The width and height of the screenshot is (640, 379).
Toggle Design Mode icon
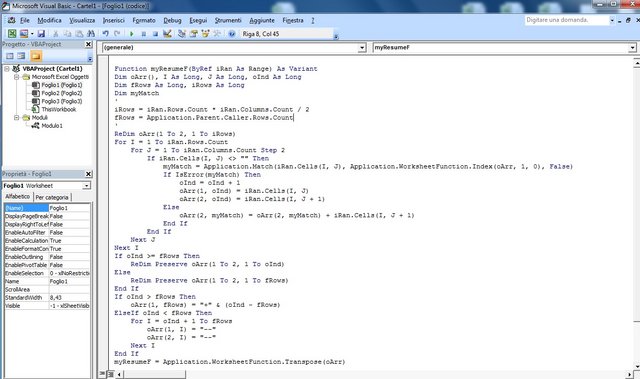(x=167, y=34)
